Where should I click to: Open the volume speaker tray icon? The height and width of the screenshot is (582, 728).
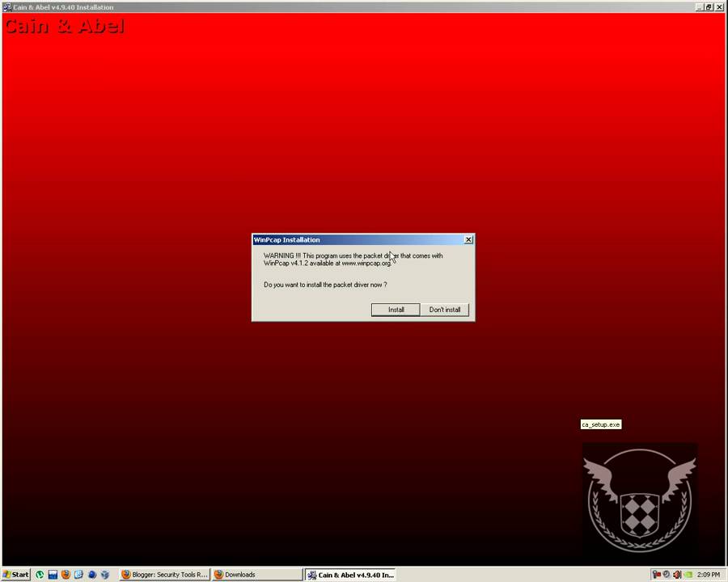pos(677,575)
